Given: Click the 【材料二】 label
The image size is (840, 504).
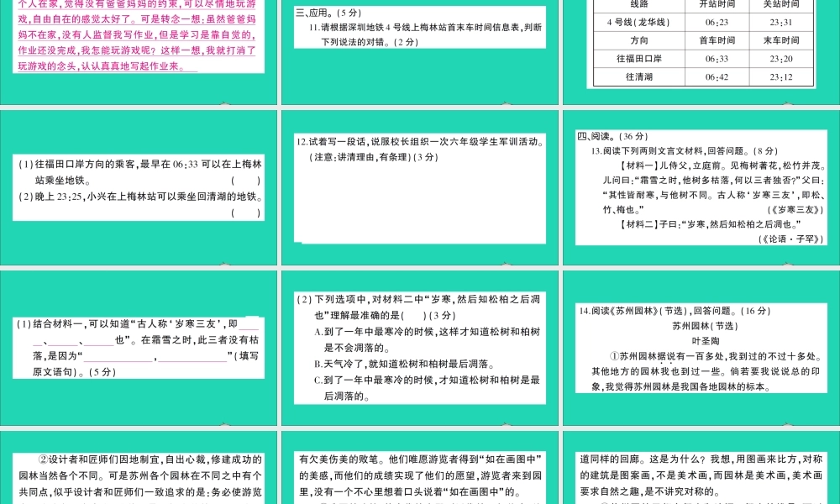Looking at the screenshot, I should [x=638, y=224].
